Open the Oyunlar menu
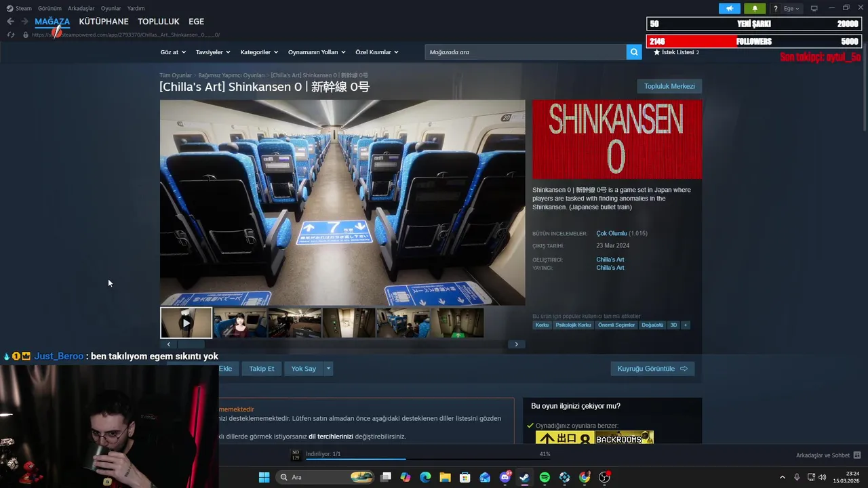The width and height of the screenshot is (868, 488). tap(111, 8)
